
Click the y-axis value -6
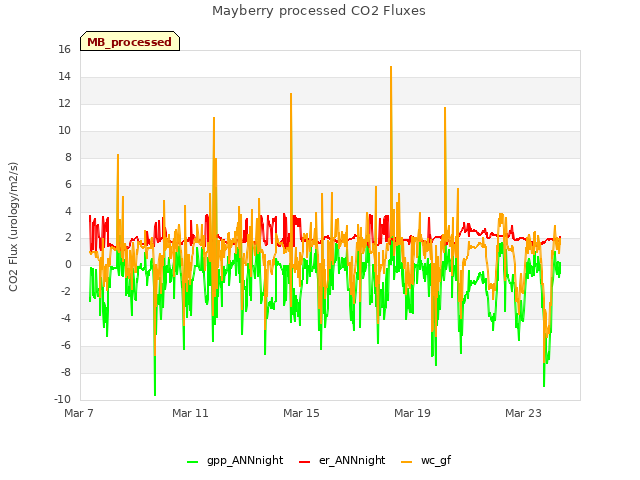coord(66,345)
